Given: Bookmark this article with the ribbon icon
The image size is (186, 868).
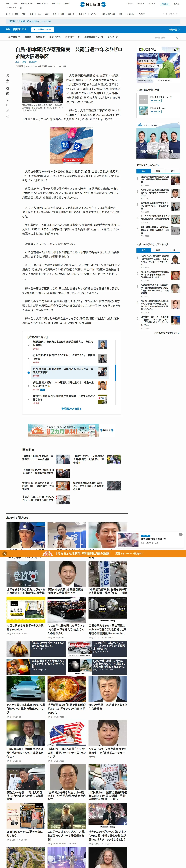Looking at the screenshot, I should pos(8,100).
